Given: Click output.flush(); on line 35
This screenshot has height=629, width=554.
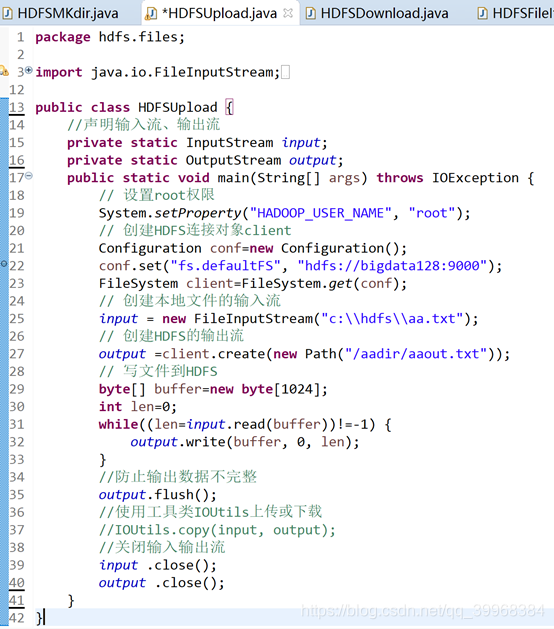Looking at the screenshot, I should tap(158, 495).
